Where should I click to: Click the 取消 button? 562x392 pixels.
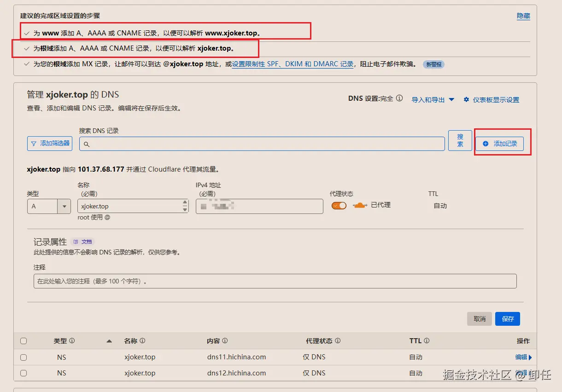(480, 318)
